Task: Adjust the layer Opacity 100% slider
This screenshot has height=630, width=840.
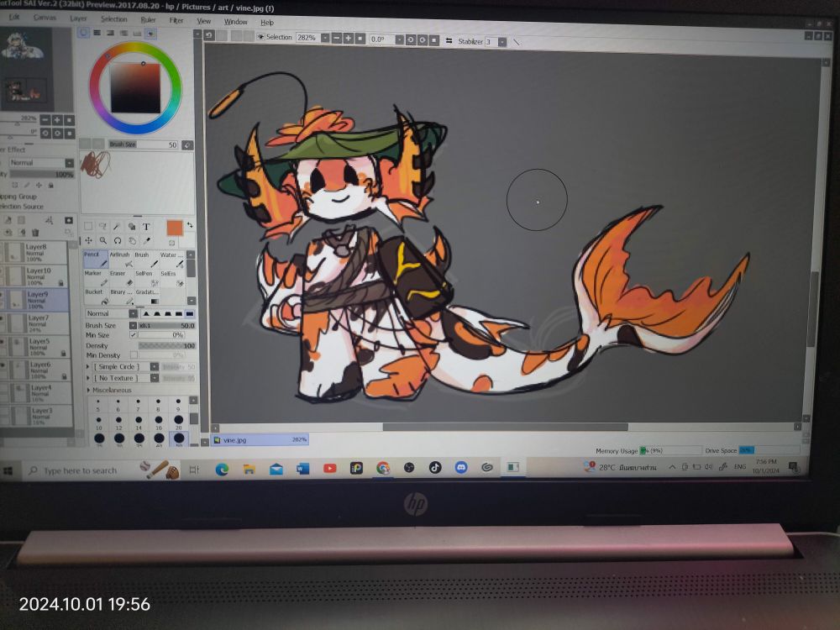Action: coord(42,174)
